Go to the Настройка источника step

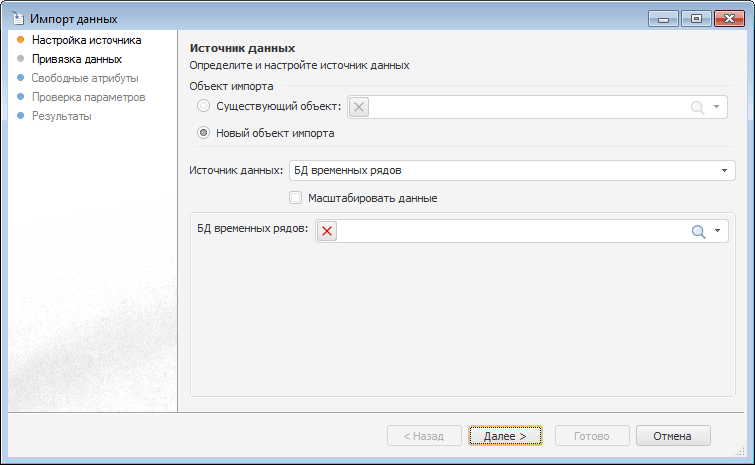[x=86, y=41]
